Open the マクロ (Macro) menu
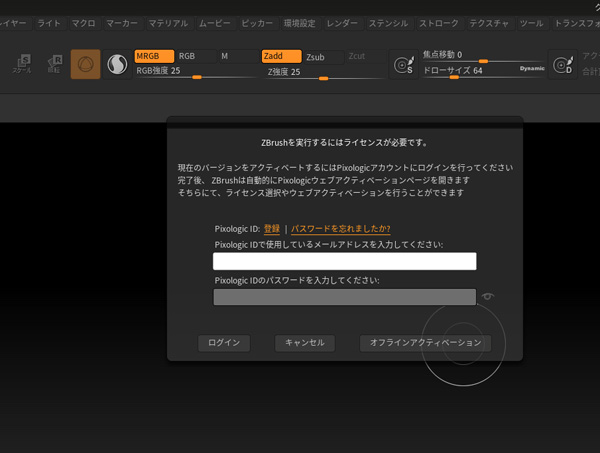The width and height of the screenshot is (600, 453). (83, 23)
